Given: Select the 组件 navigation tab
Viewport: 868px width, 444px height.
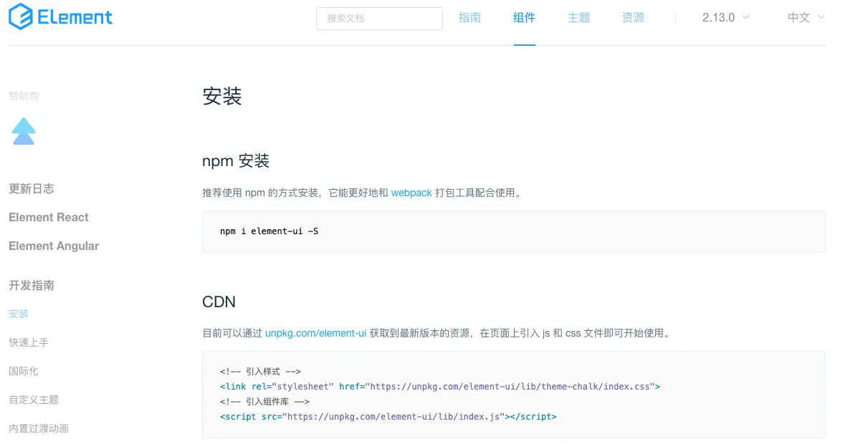Looking at the screenshot, I should coord(525,18).
